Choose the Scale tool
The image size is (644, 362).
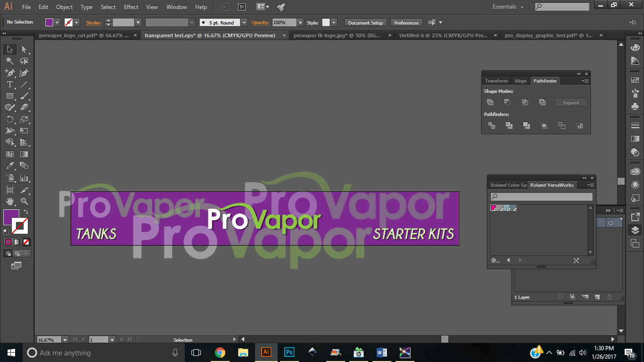click(x=24, y=119)
